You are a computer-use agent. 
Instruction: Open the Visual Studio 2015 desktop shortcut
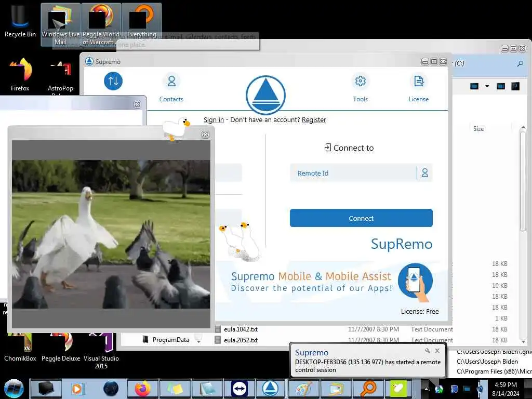[x=101, y=351]
